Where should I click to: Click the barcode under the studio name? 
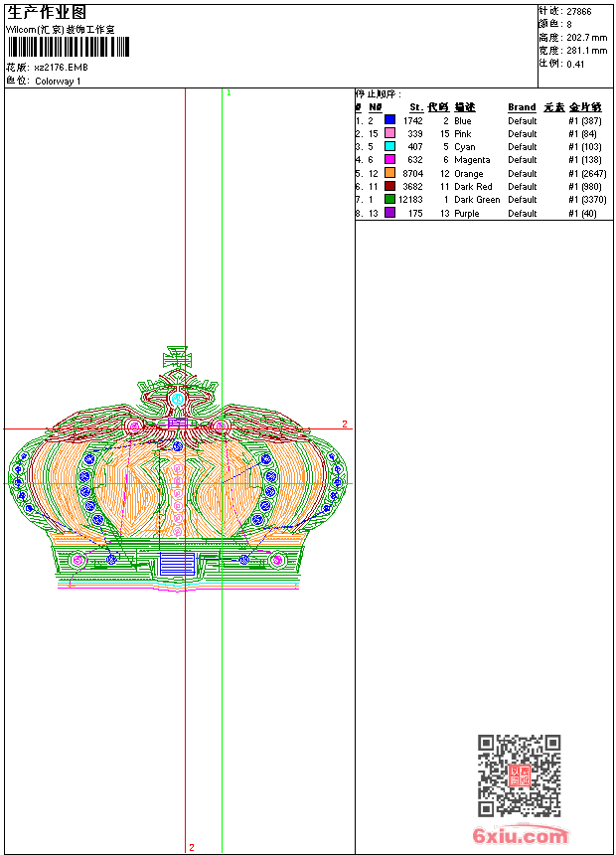click(69, 47)
